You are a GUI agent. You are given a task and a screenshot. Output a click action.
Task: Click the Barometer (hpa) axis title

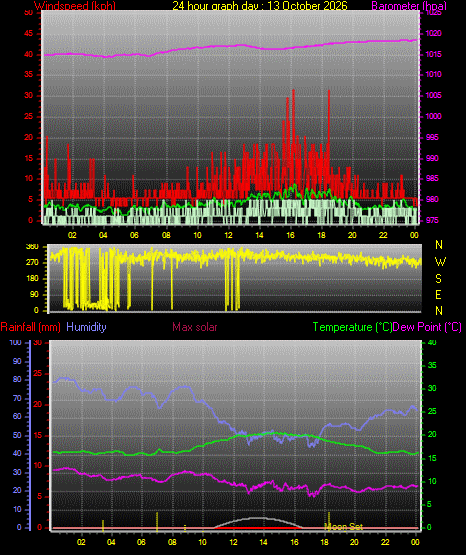click(x=409, y=6)
